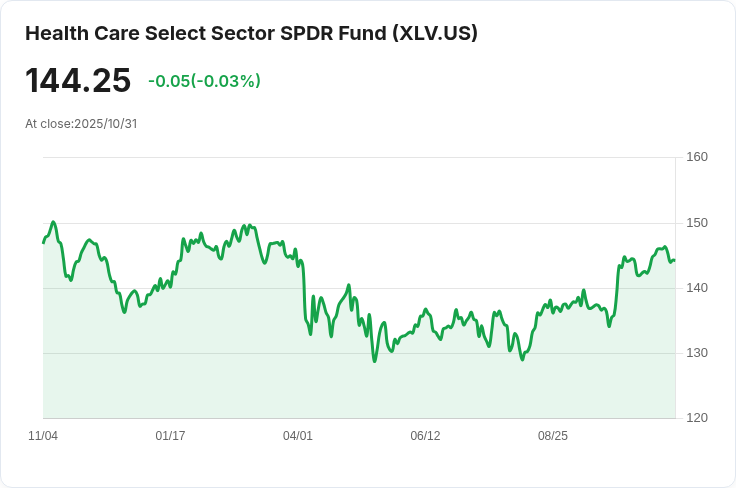Click the 08/25 x-axis date label
The image size is (736, 488).
pos(552,436)
